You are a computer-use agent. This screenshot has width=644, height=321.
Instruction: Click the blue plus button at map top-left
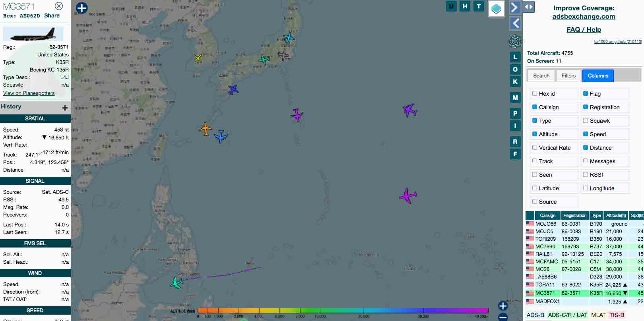81,8
